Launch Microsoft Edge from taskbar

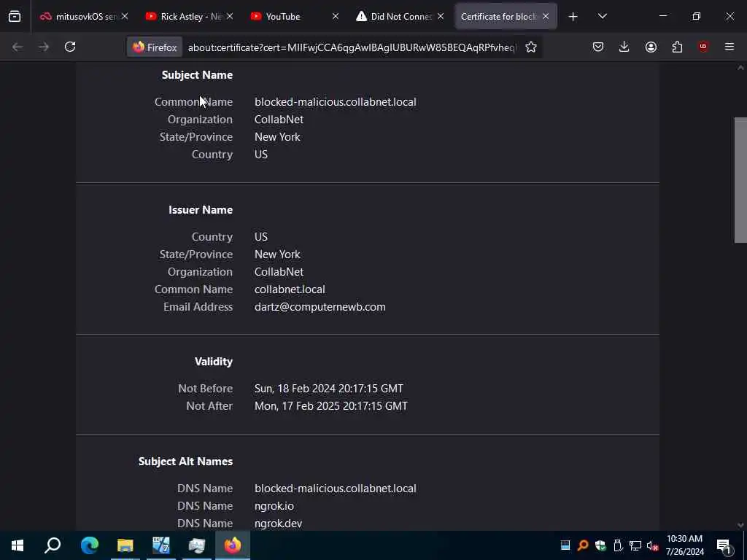(x=89, y=545)
